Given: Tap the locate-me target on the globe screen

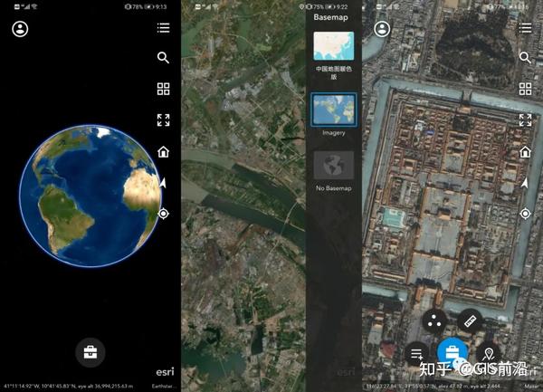Looking at the screenshot, I should [x=163, y=214].
